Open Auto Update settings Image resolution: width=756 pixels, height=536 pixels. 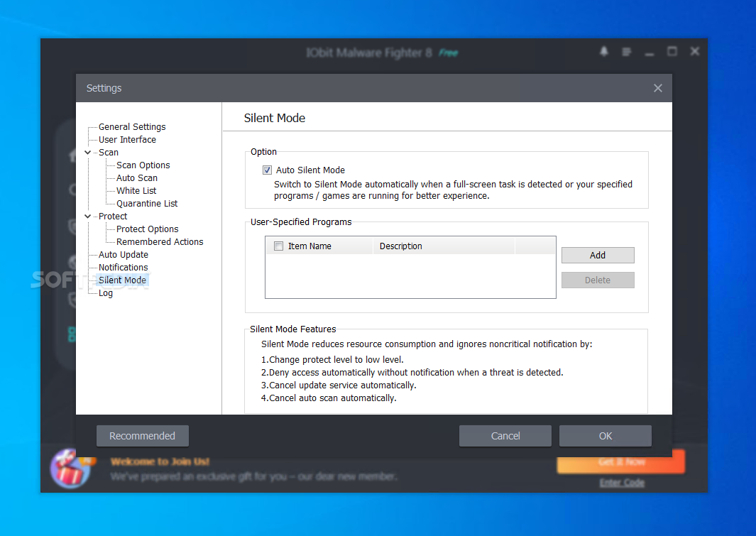[124, 254]
